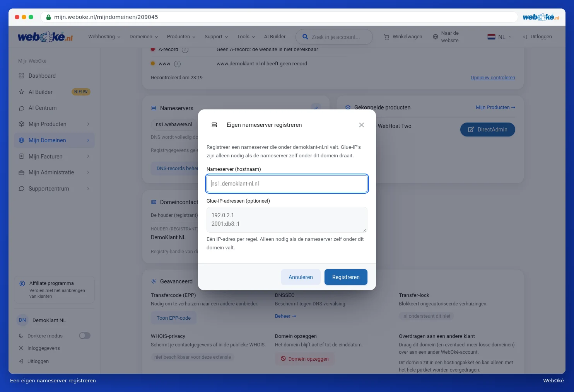Click the DemoKlant NL account name
The height and width of the screenshot is (392, 574).
pos(49,320)
